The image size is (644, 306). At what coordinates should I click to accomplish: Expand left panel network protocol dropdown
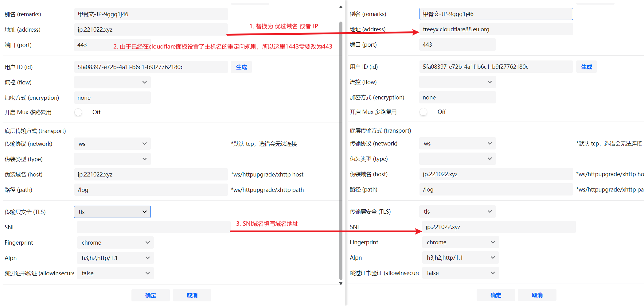coord(112,144)
